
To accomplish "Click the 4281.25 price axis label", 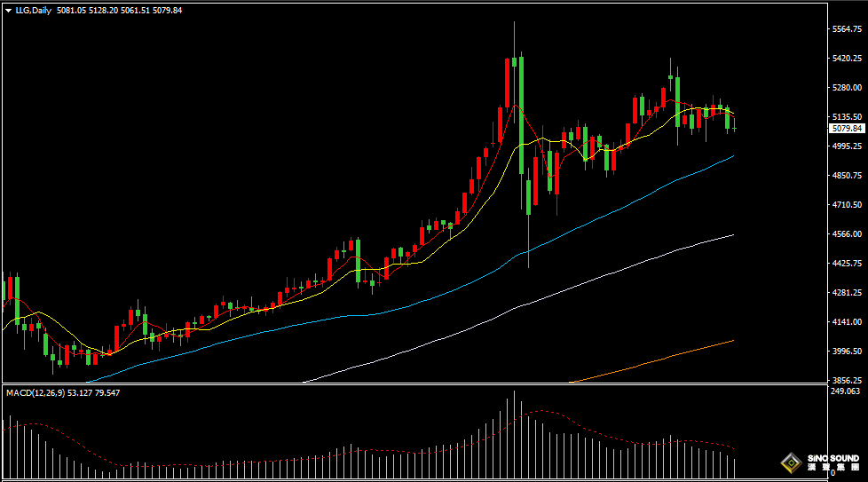I will 847,293.
